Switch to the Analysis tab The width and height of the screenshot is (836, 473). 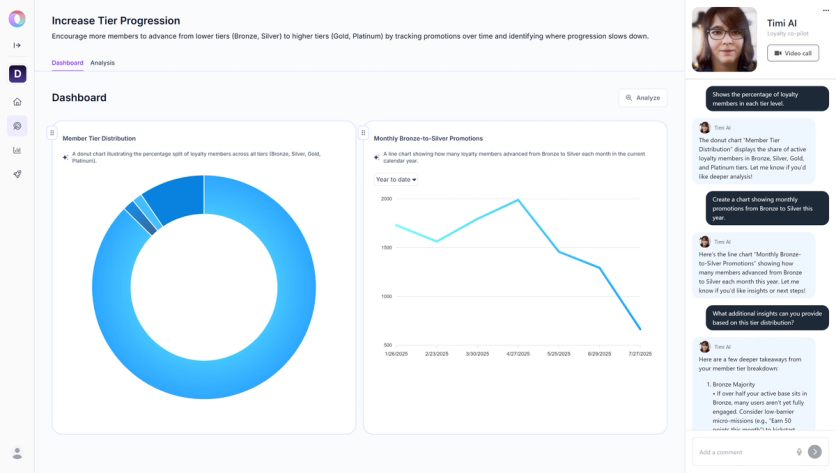point(102,63)
